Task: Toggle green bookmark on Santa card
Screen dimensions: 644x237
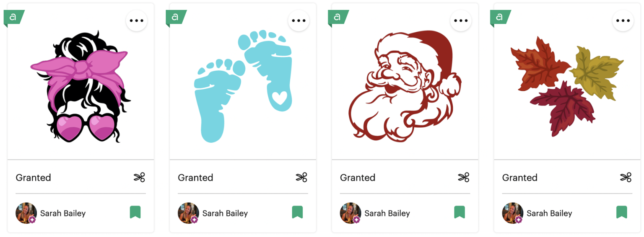Action: pyautogui.click(x=460, y=212)
